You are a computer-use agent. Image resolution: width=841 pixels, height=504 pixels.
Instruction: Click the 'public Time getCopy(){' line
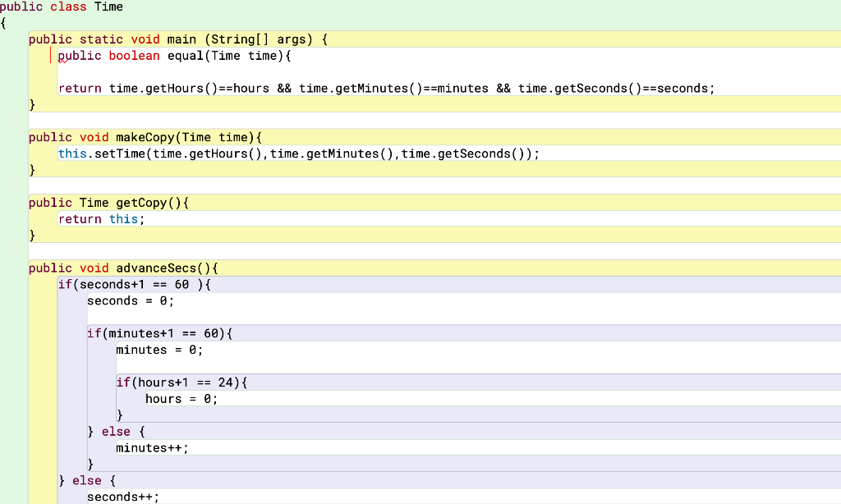click(109, 203)
